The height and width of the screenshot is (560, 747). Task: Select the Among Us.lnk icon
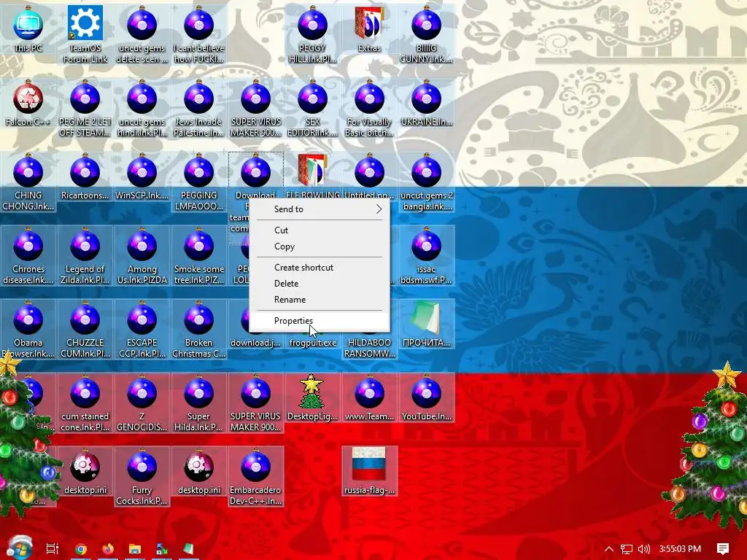pyautogui.click(x=142, y=256)
